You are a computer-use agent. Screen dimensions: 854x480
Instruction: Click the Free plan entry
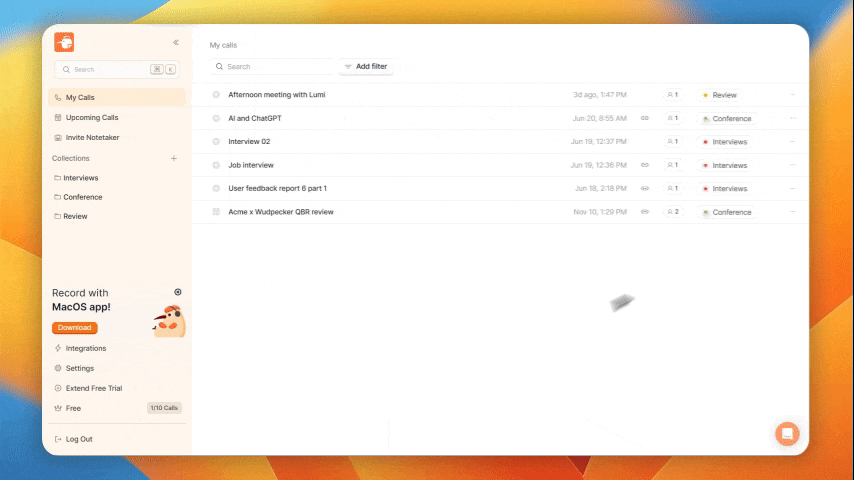pyautogui.click(x=68, y=408)
